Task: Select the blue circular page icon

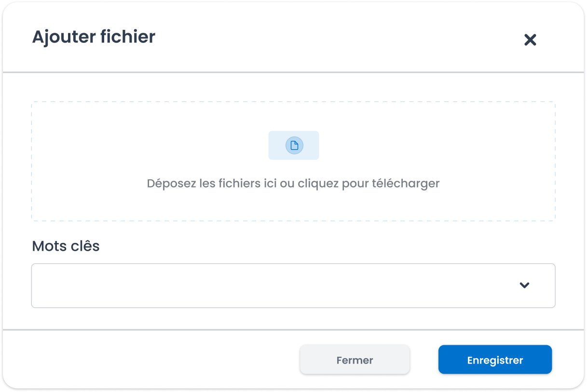Action: tap(294, 146)
